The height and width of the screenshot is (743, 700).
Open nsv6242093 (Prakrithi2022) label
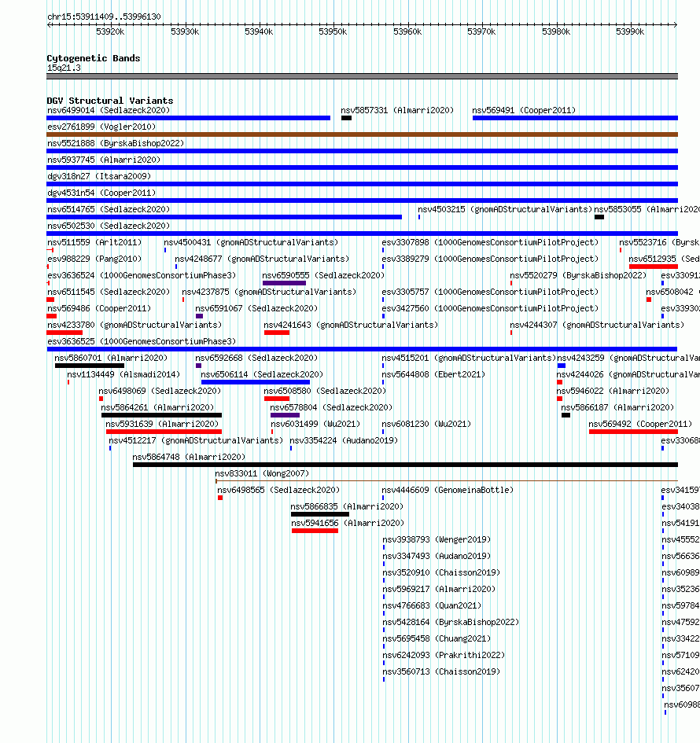[x=444, y=656]
